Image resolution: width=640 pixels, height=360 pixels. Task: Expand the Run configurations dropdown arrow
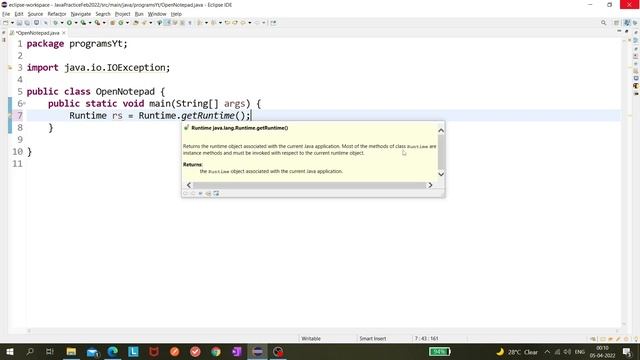(76, 23)
